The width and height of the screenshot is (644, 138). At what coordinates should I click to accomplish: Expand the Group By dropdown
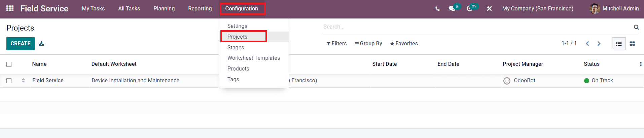[x=368, y=44]
